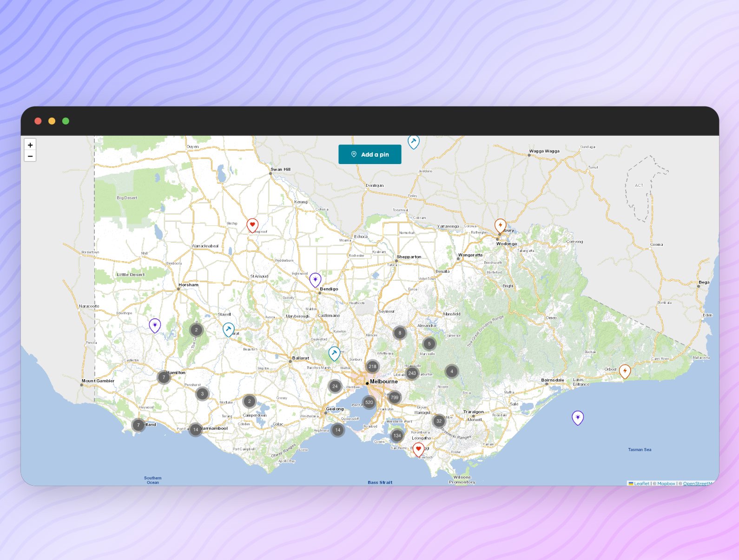
Task: Expand the 218 cluster north of Melbourne
Action: pos(372,367)
